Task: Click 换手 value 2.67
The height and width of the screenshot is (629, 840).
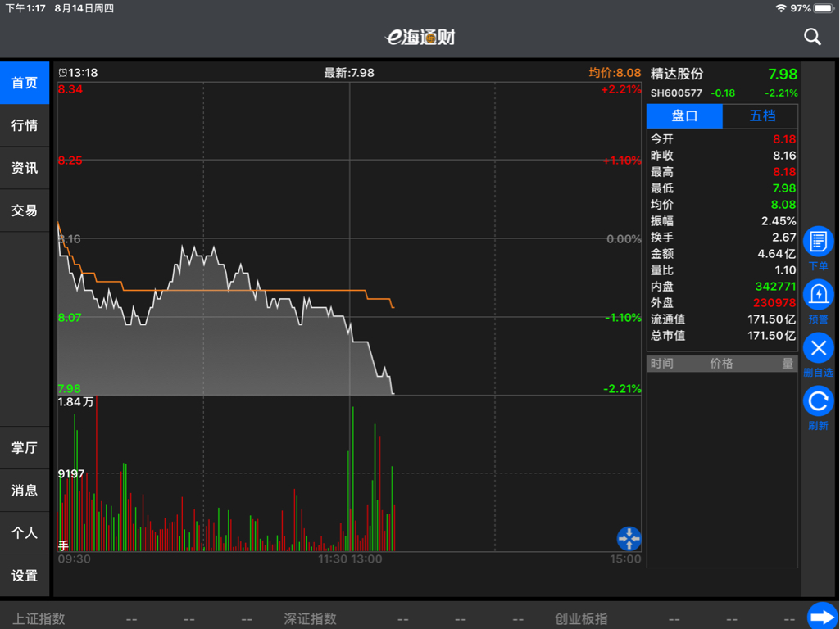Action: point(784,238)
